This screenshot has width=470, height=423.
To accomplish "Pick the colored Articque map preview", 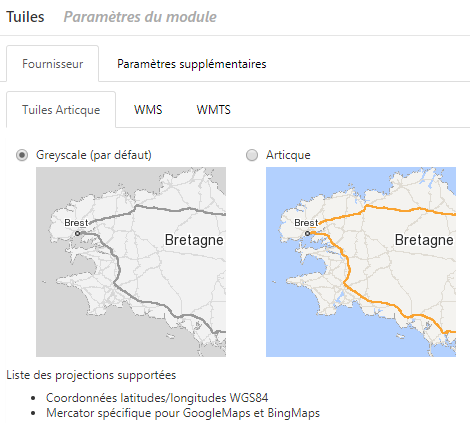I will 361,262.
